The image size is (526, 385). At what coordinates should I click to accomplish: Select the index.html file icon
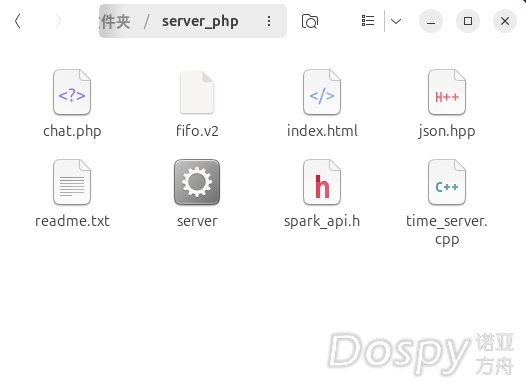coord(322,92)
